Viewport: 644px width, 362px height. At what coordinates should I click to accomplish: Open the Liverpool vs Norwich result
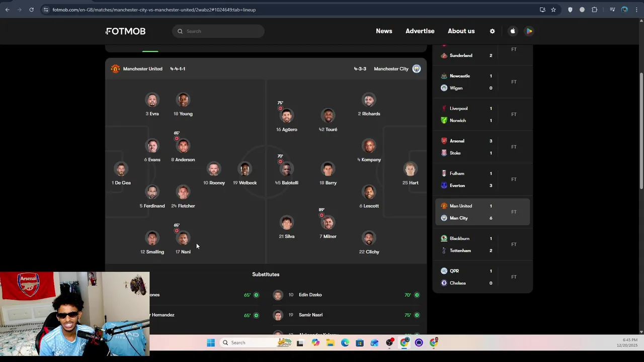click(x=482, y=115)
